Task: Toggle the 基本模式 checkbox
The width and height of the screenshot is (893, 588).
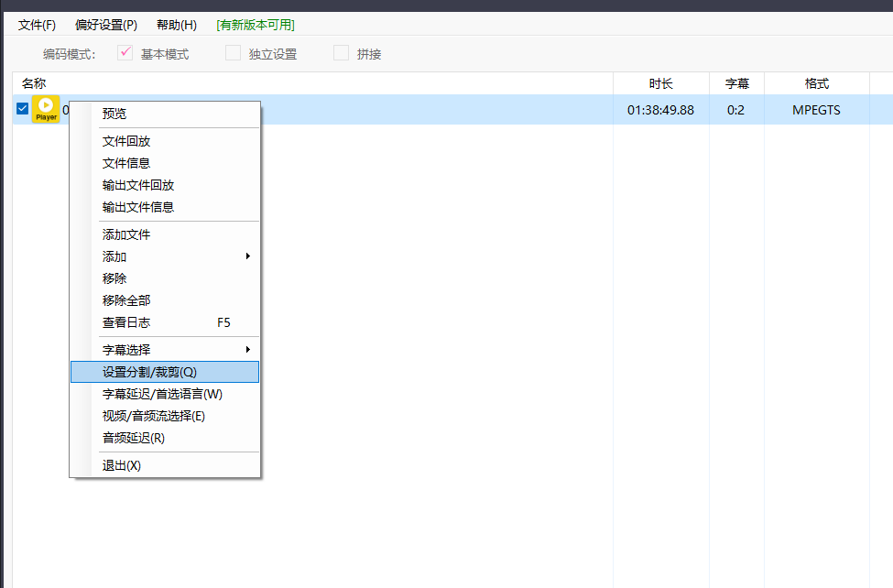Action: click(125, 53)
